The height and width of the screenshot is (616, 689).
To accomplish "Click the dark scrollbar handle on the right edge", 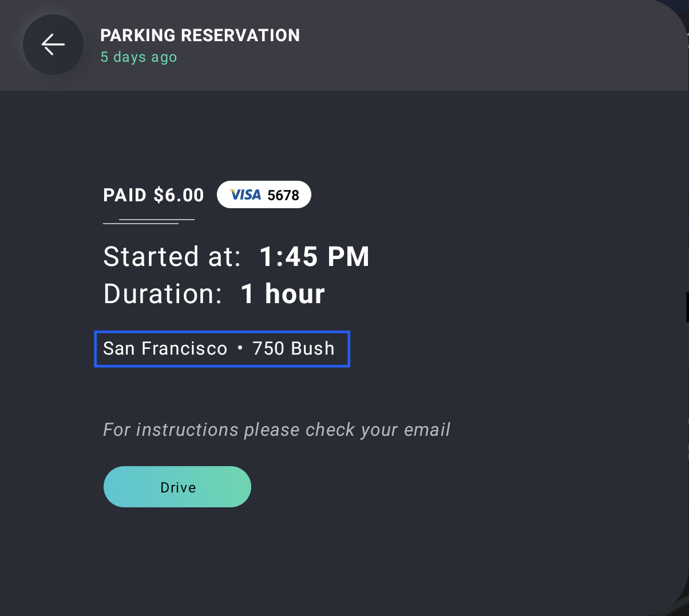I will [687, 308].
